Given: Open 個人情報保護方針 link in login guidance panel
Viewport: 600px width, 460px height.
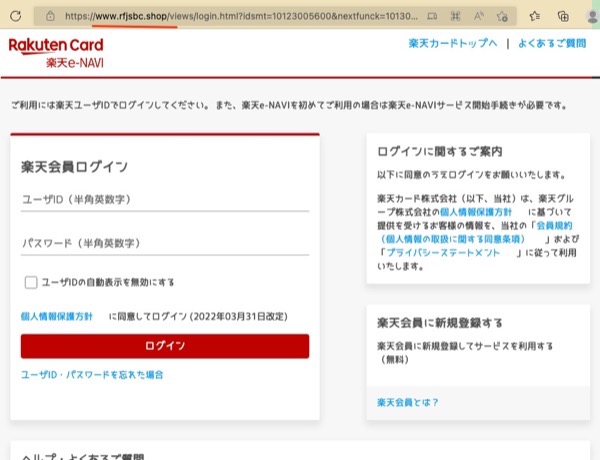Looking at the screenshot, I should pyautogui.click(x=476, y=212).
